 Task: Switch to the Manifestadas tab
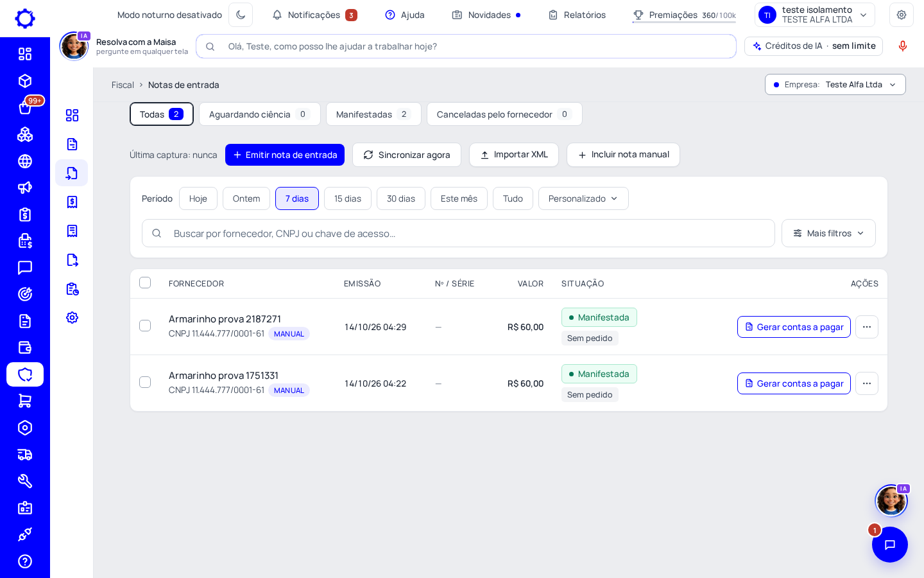tap(373, 114)
